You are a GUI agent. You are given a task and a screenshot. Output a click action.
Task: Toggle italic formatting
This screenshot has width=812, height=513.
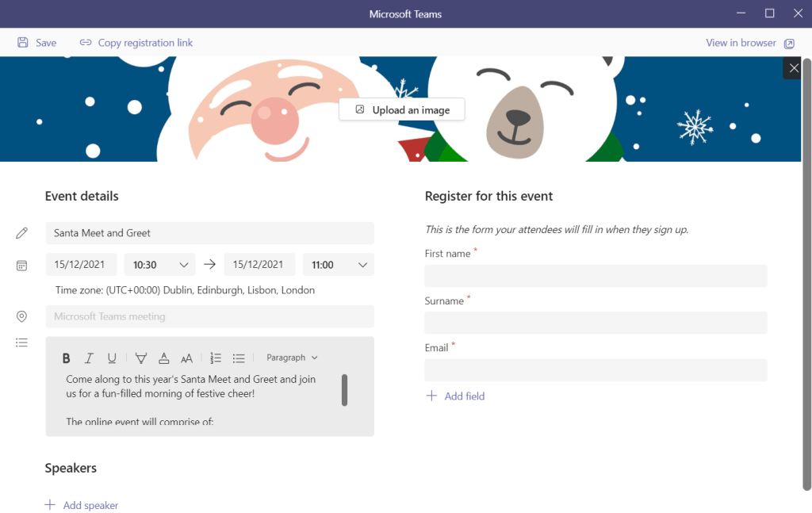[x=89, y=358]
